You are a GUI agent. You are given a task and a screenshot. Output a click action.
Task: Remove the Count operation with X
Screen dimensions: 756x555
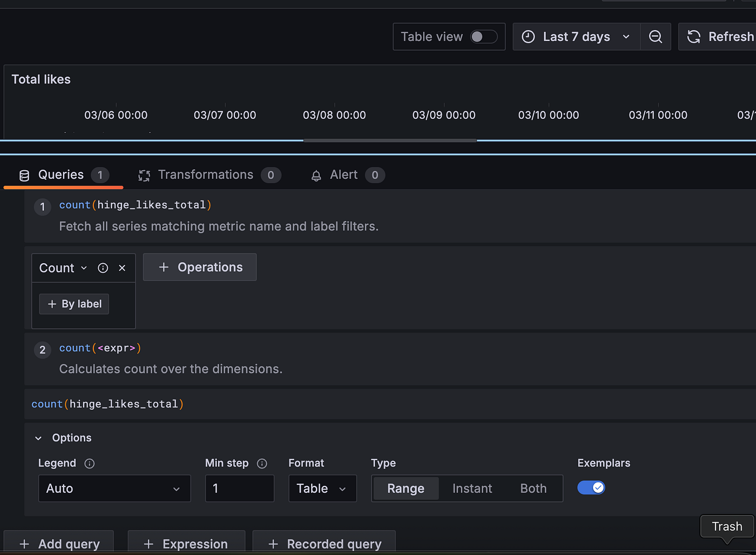pos(122,268)
